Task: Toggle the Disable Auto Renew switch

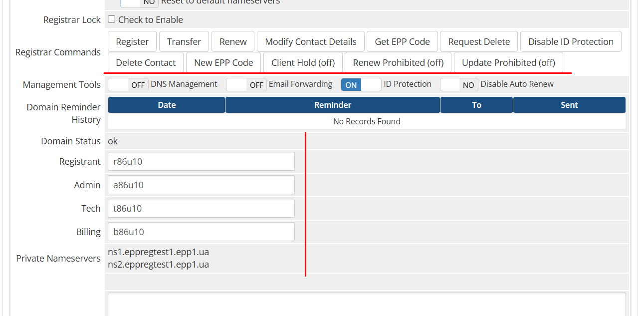Action: click(459, 85)
